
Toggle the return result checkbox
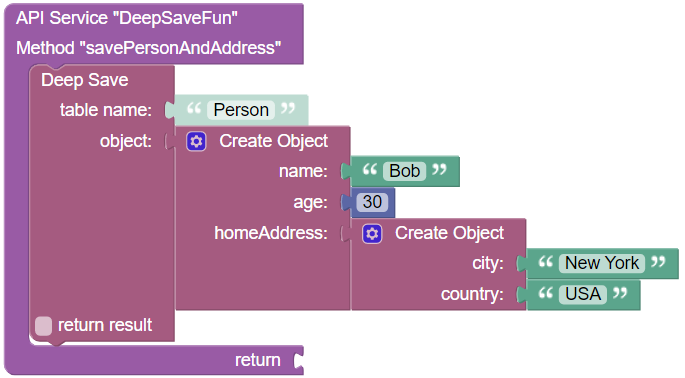pos(43,326)
